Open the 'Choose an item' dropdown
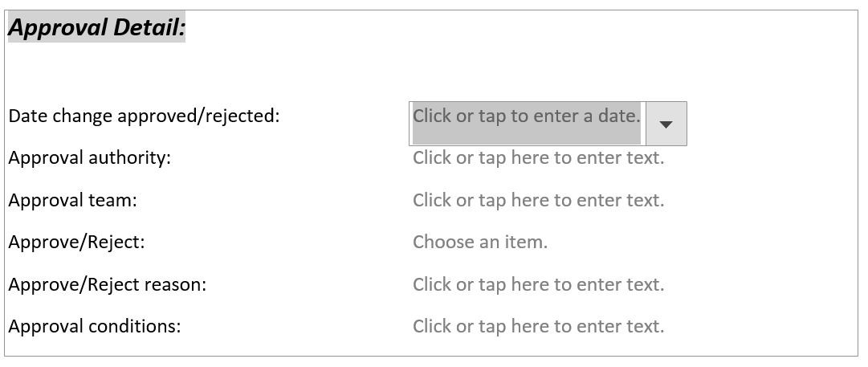 point(480,243)
